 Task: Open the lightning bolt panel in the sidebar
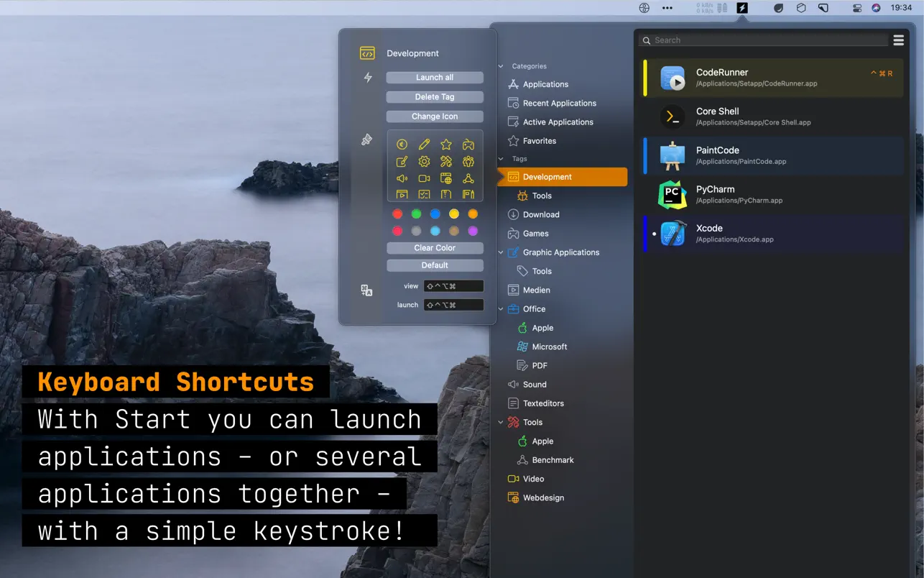(x=367, y=78)
